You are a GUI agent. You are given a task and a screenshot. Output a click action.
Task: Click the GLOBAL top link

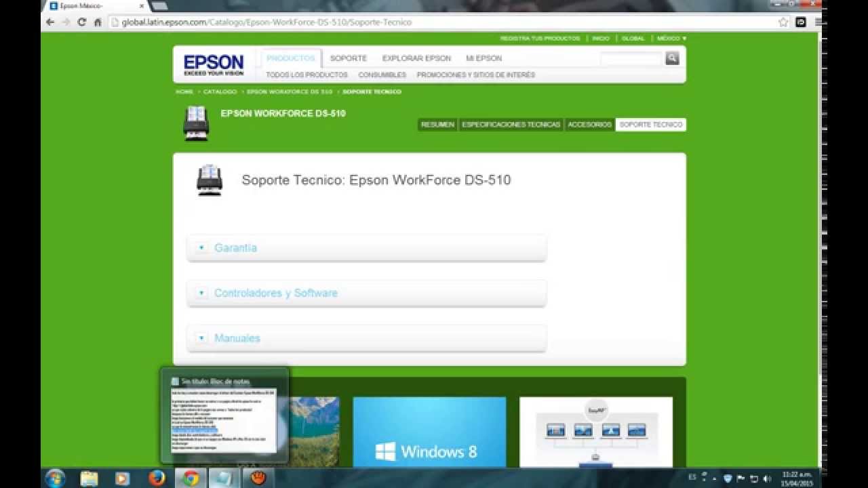633,39
